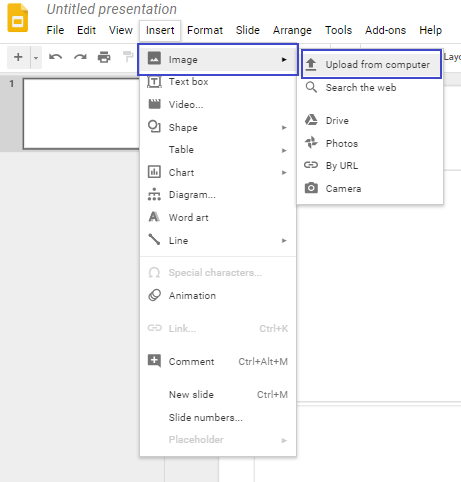The width and height of the screenshot is (461, 482).
Task: Click the Photos pinwheel icon
Action: (311, 142)
